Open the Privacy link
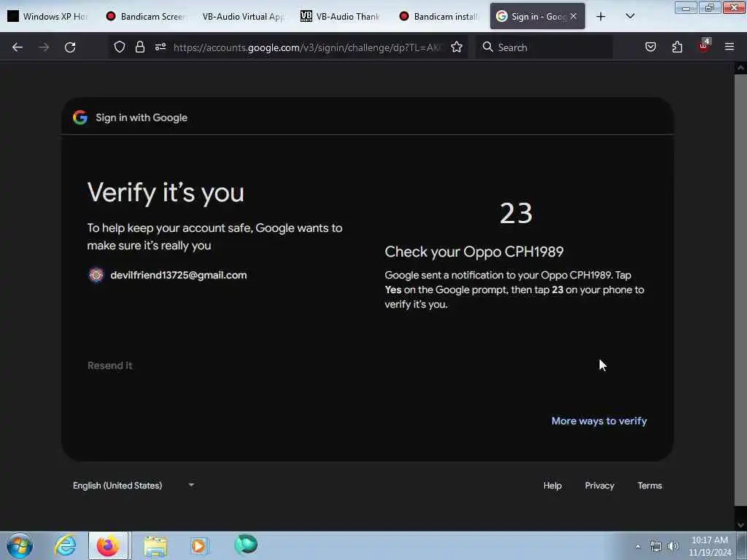This screenshot has width=747, height=560. point(600,485)
